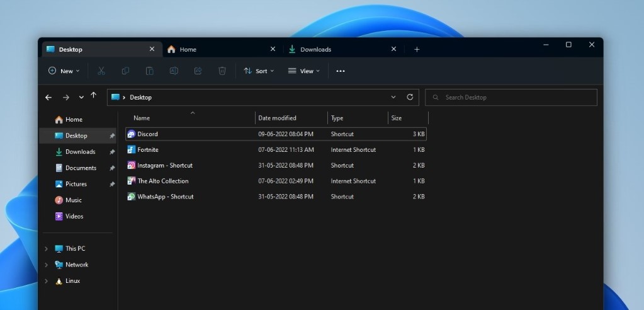
Task: Click the Copy icon in toolbar
Action: click(125, 71)
